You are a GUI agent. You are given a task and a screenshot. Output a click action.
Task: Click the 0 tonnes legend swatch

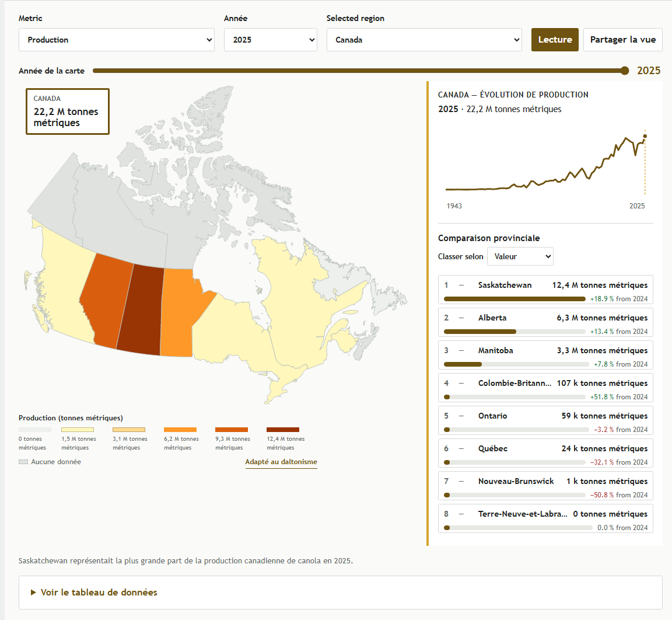35,430
